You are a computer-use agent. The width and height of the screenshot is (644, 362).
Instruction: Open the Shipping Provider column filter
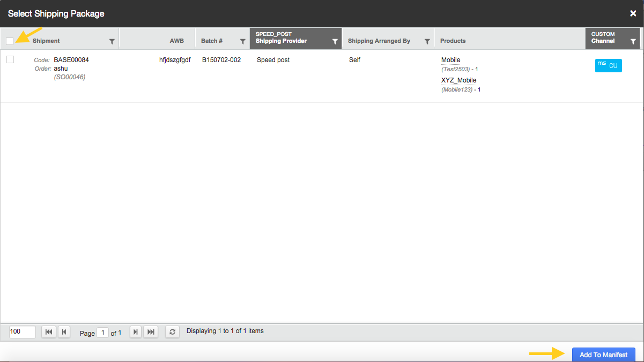pos(335,41)
